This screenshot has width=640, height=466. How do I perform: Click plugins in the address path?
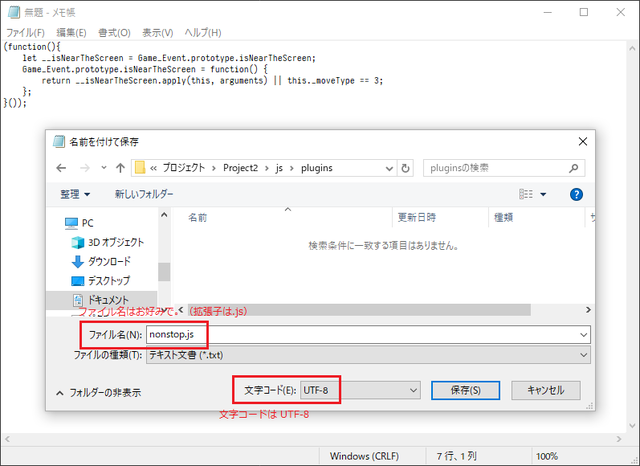[x=317, y=168]
